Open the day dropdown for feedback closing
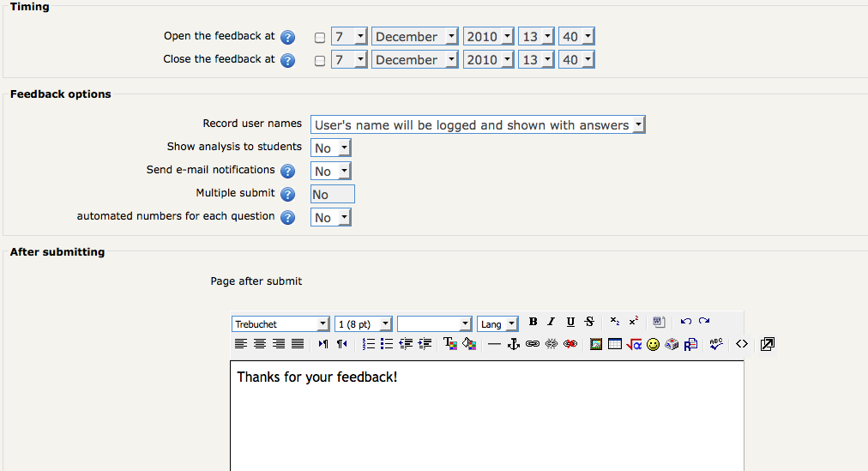868x471 pixels. [349, 60]
